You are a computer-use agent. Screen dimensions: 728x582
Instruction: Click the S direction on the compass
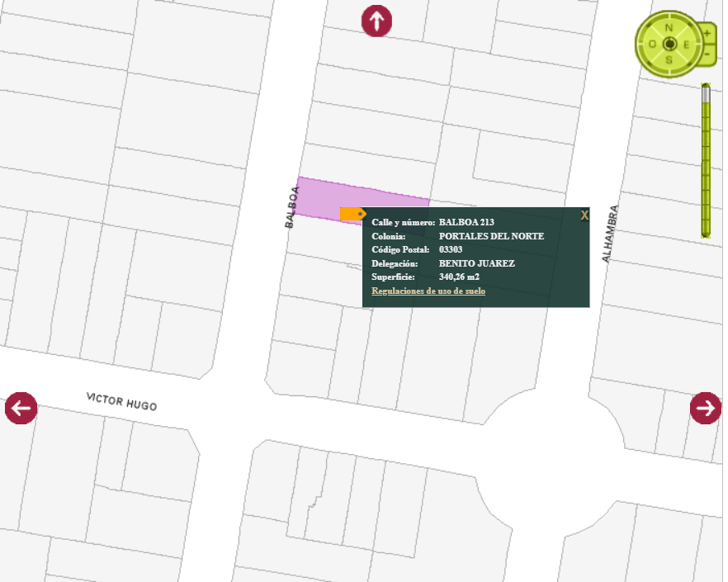pos(669,60)
